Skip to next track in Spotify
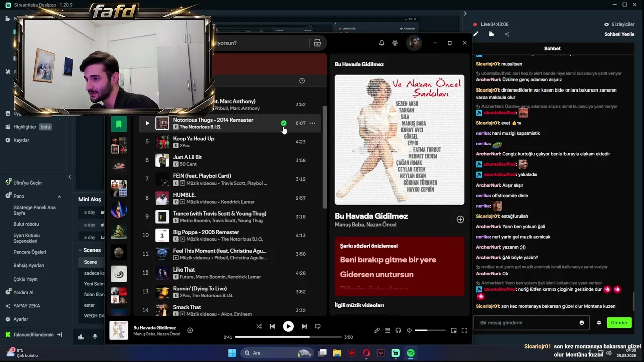This screenshot has width=644, height=362. point(304,326)
